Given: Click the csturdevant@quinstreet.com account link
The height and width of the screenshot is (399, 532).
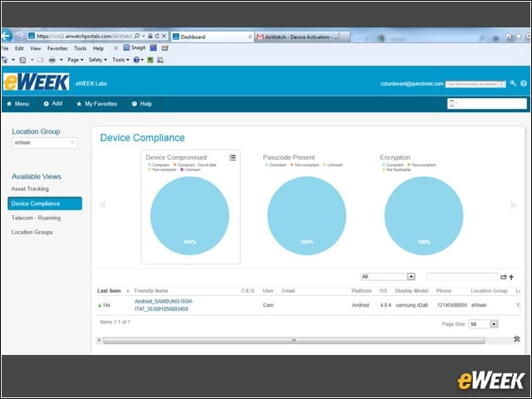Looking at the screenshot, I should (412, 83).
